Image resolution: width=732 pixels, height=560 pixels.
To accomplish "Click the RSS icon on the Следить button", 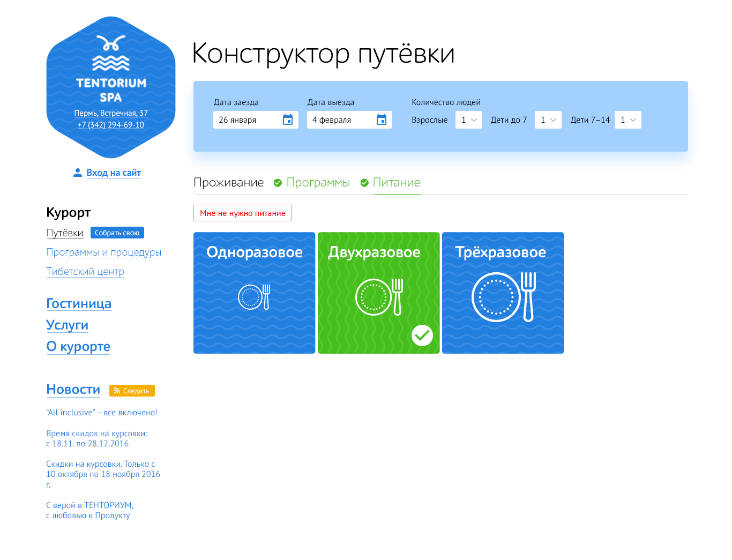I will click(x=117, y=391).
